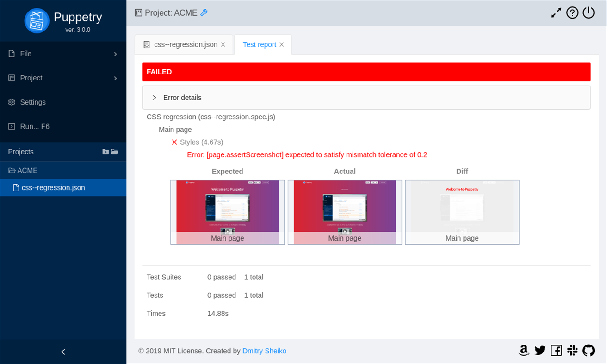Click the Times 14.88s value
The height and width of the screenshot is (364, 607).
click(x=218, y=313)
